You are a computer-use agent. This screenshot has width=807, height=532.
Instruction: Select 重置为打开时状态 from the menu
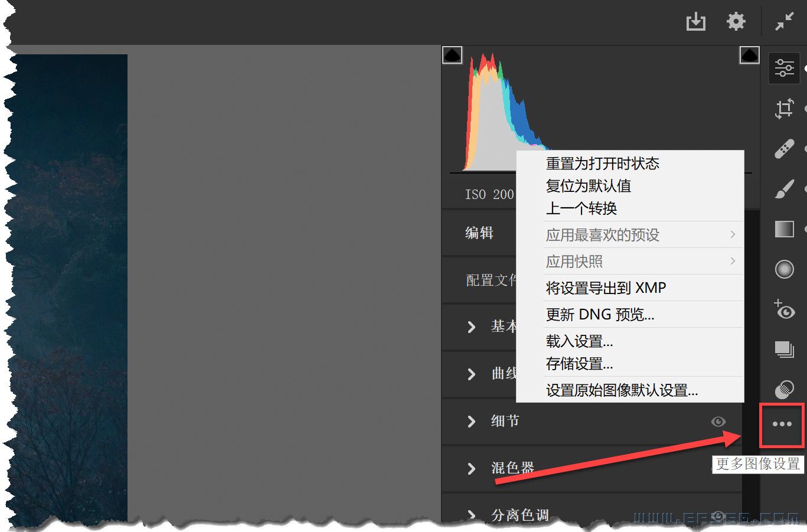coord(602,164)
